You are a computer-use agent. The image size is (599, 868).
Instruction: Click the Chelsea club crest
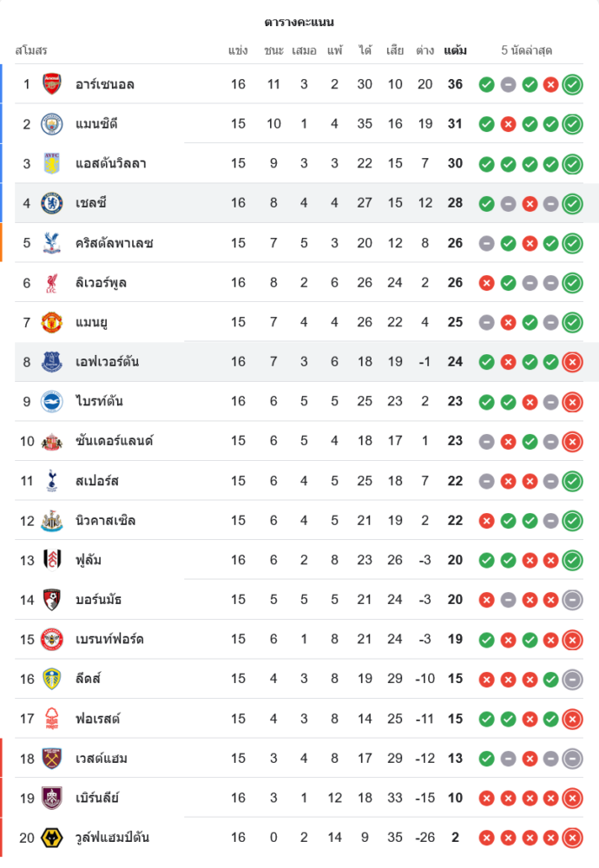(52, 203)
